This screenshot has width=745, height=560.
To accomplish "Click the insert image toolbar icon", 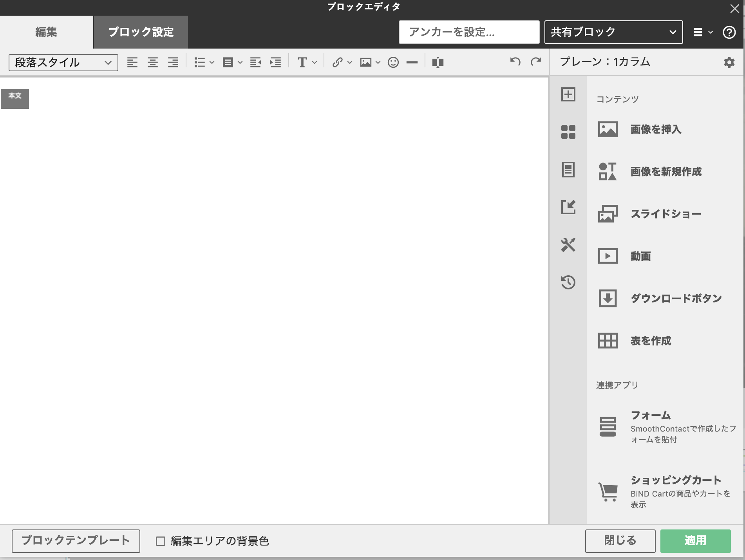I will pos(366,62).
